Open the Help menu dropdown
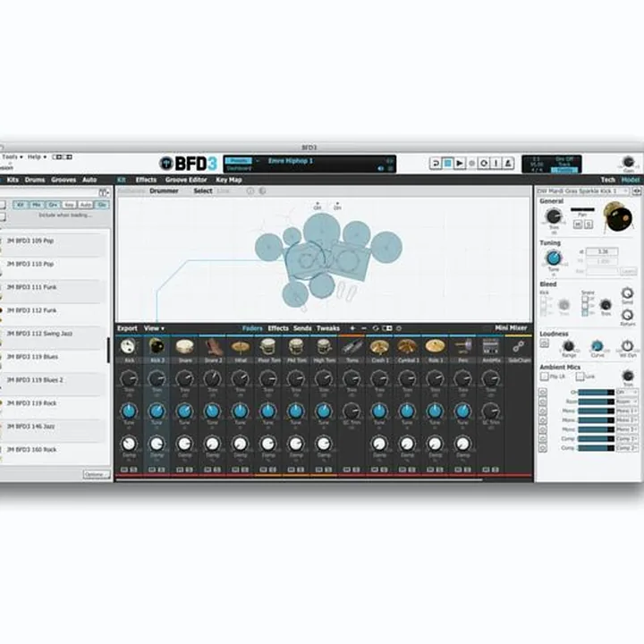This screenshot has width=644, height=644. 37,157
